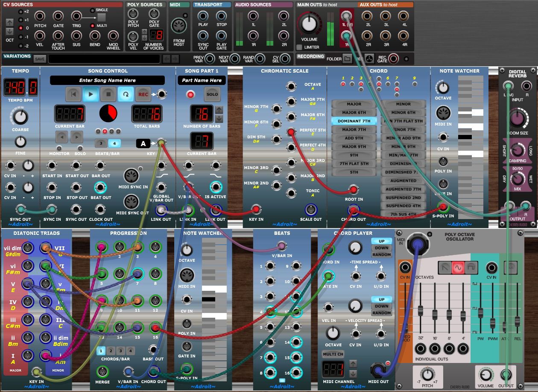Click the REC GATE jack in Recording
This screenshot has height=392, width=538.
pos(393,59)
